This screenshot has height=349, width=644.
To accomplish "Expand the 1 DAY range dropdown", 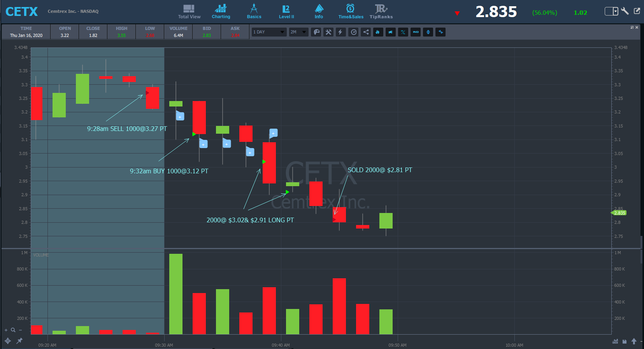I will pyautogui.click(x=269, y=32).
